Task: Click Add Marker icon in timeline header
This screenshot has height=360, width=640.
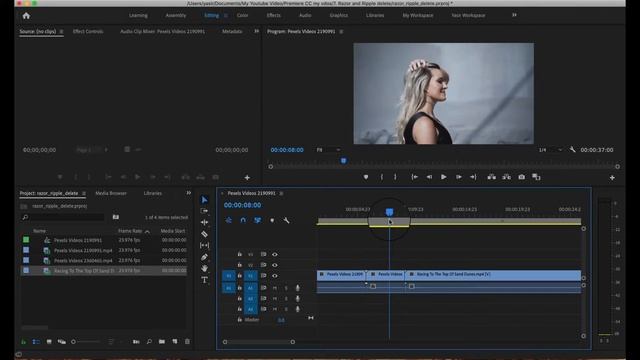Action: coord(272,220)
